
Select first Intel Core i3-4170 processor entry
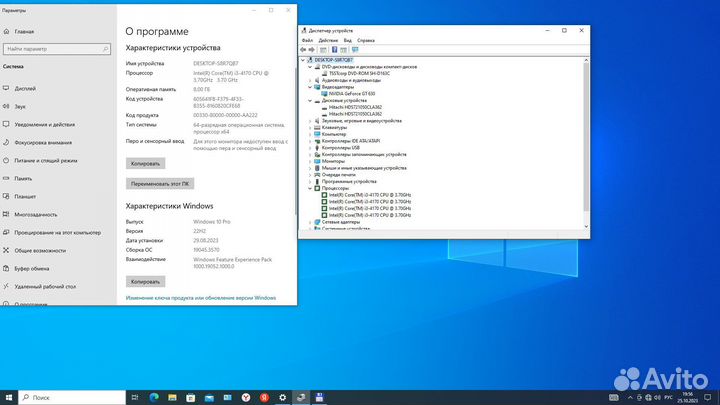click(x=370, y=195)
